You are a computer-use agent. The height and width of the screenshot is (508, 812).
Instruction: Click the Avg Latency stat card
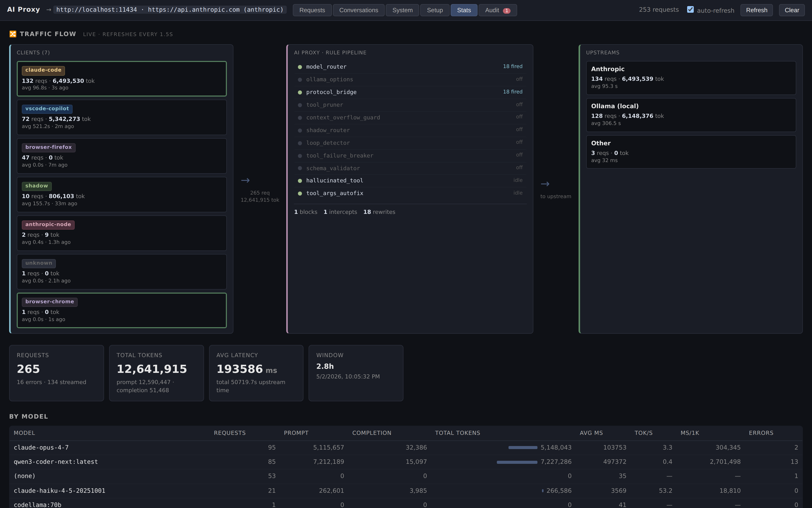[256, 373]
